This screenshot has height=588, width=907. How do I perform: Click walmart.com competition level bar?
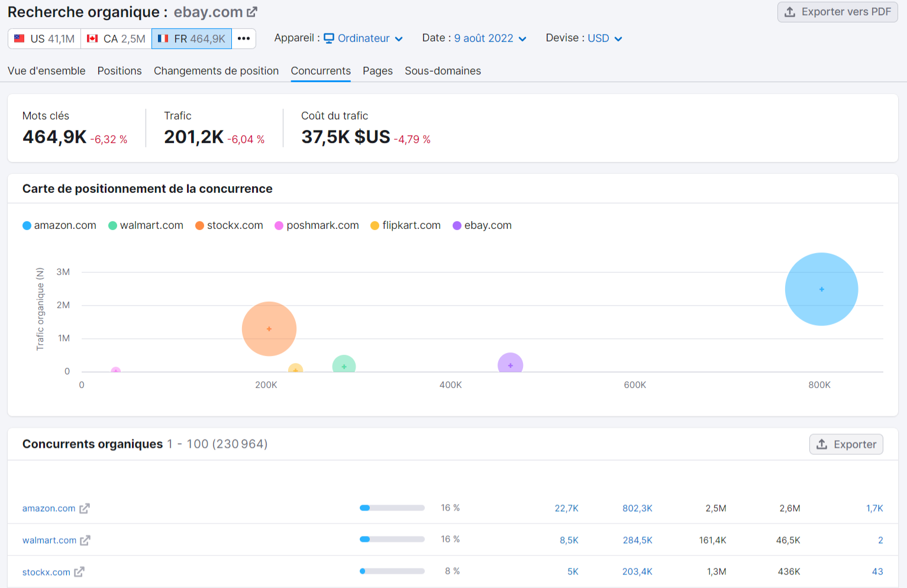(x=392, y=539)
